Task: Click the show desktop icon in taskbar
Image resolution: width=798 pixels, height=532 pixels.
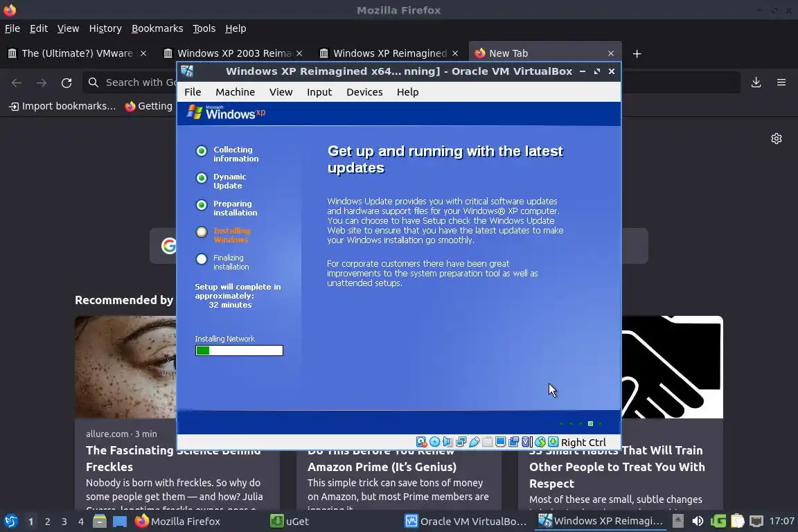Action: [x=120, y=522]
